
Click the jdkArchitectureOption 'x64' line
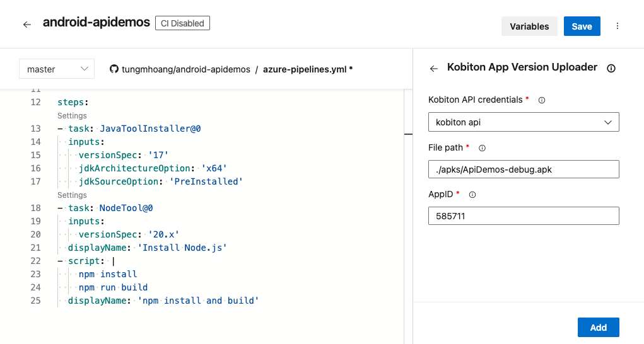[153, 168]
